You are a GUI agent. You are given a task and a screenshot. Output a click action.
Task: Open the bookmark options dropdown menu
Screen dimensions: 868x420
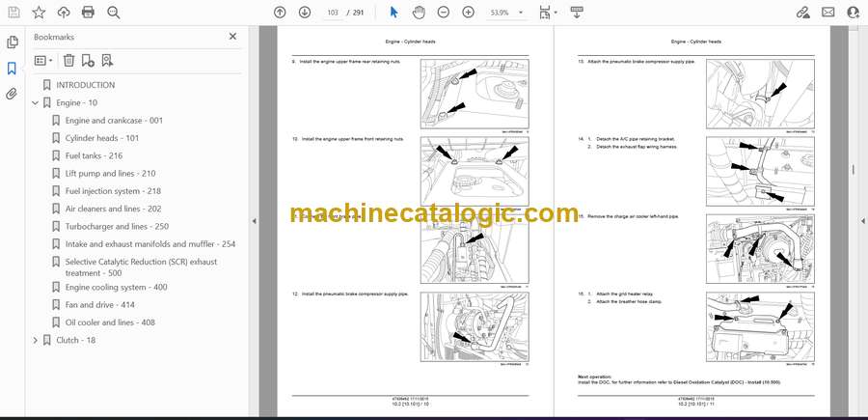[43, 61]
